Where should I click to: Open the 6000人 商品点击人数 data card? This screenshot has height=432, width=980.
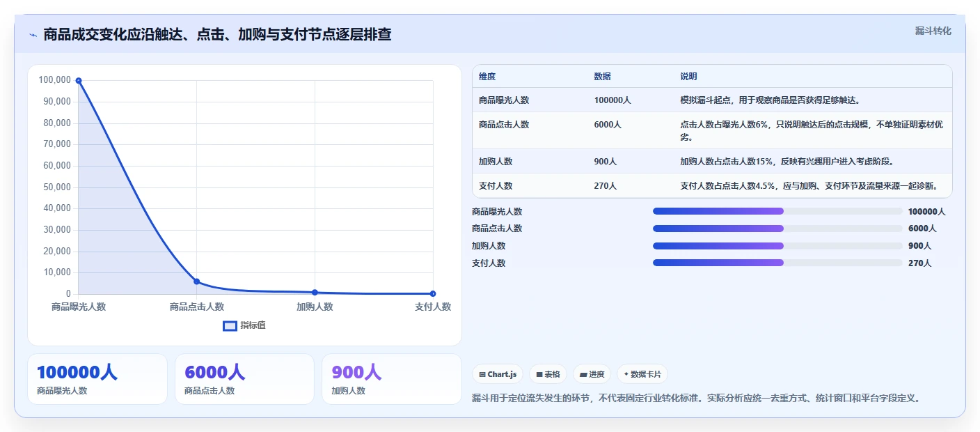[244, 379]
